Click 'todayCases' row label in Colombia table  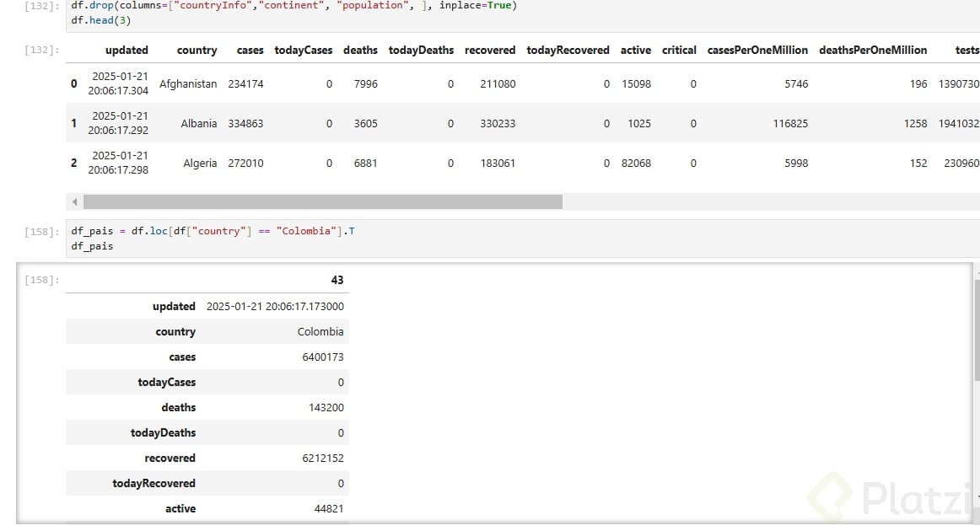(167, 383)
